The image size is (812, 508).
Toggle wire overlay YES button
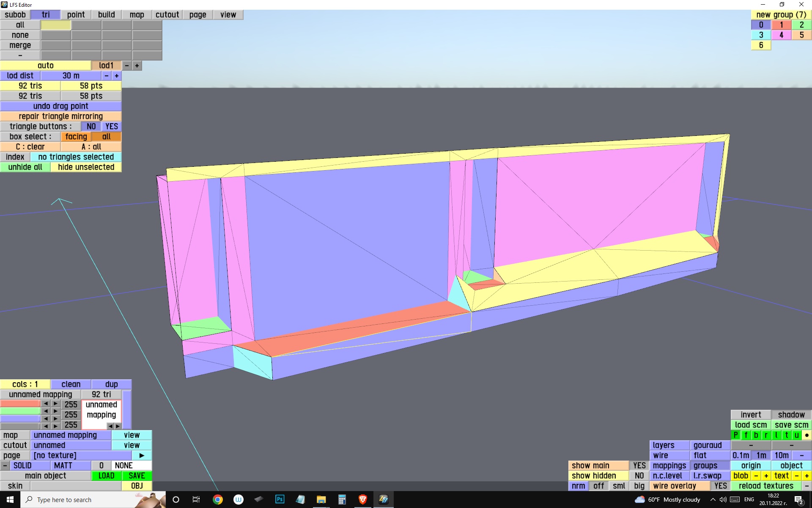coord(720,486)
